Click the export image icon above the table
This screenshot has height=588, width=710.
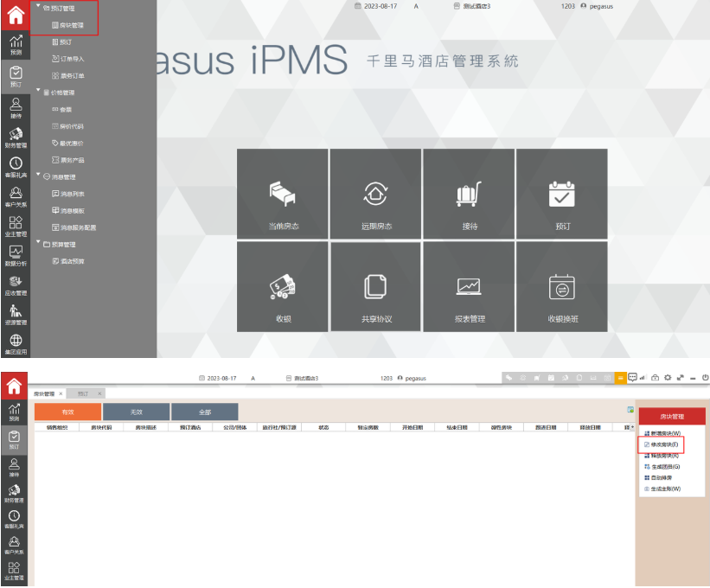click(x=630, y=409)
